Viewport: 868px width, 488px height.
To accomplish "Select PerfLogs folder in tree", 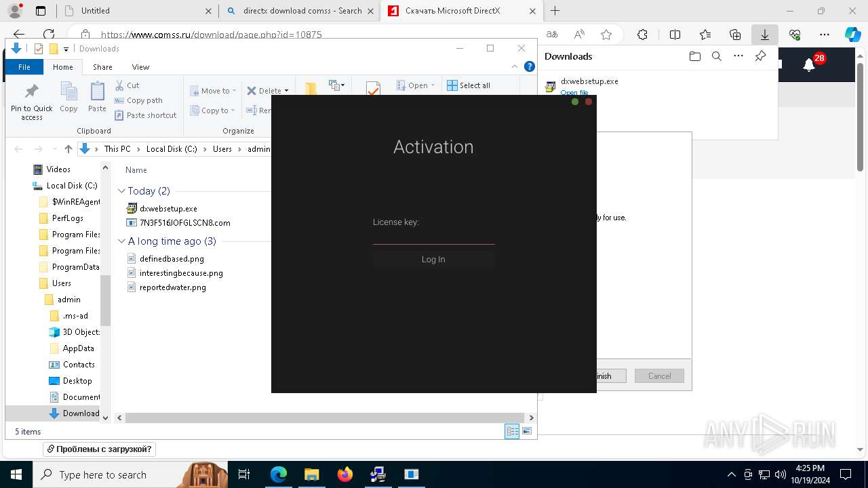I will click(67, 218).
